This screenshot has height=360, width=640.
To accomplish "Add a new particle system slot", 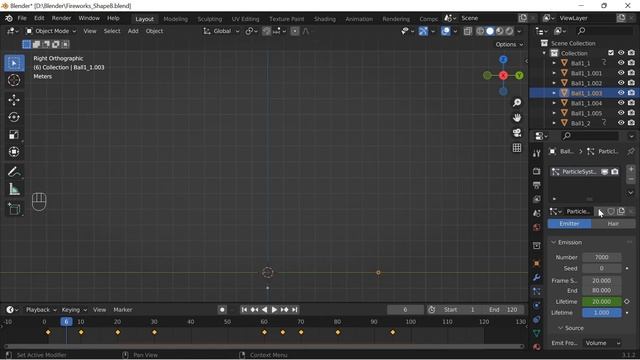I will click(631, 169).
